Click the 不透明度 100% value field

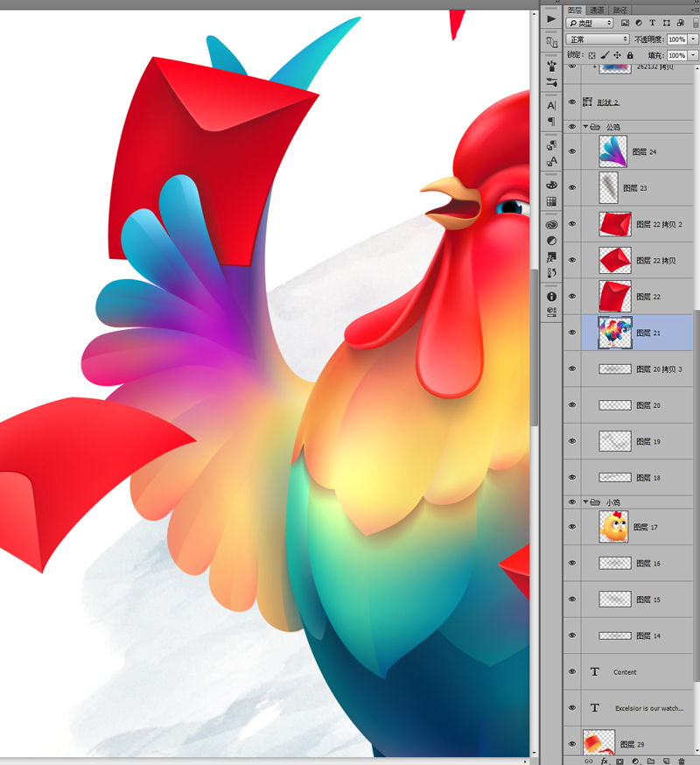pos(676,39)
